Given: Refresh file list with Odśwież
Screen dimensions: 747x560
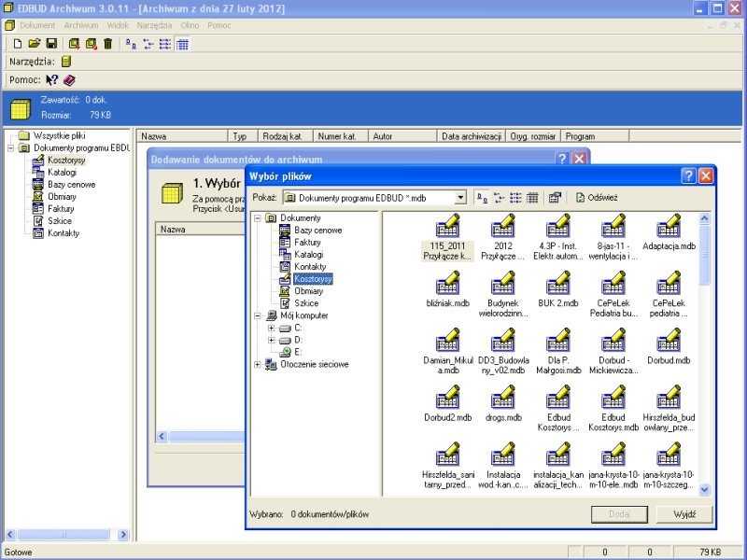Looking at the screenshot, I should [x=597, y=198].
